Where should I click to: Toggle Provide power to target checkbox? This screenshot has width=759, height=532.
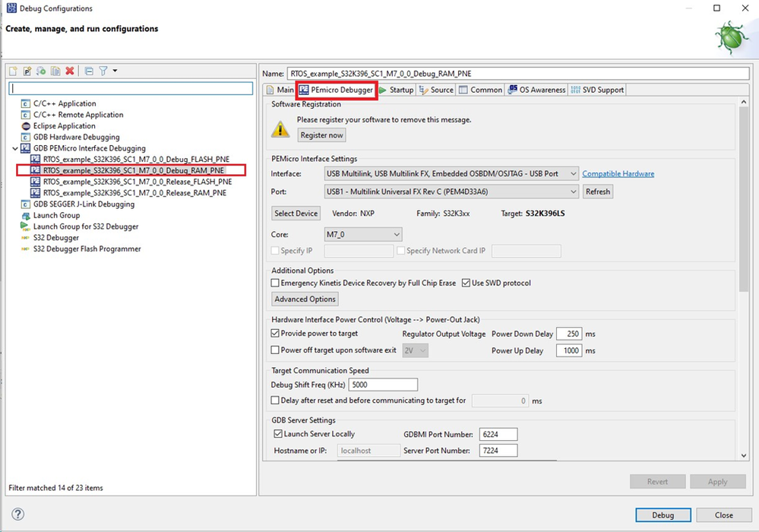coord(275,333)
